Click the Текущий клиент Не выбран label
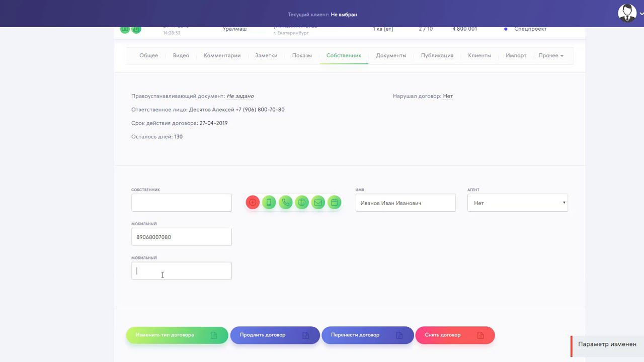The width and height of the screenshot is (644, 362). tap(323, 15)
